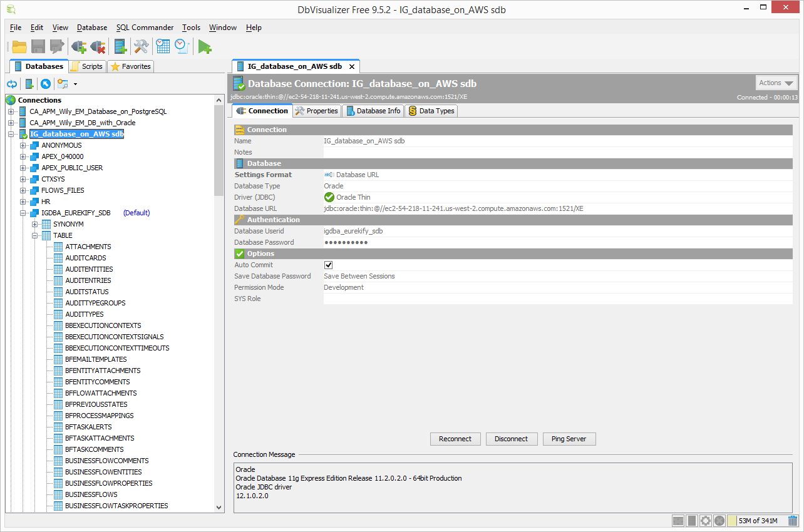Select the BUSINESSFLOWS table
Screen dimensions: 804x532
(x=91, y=494)
